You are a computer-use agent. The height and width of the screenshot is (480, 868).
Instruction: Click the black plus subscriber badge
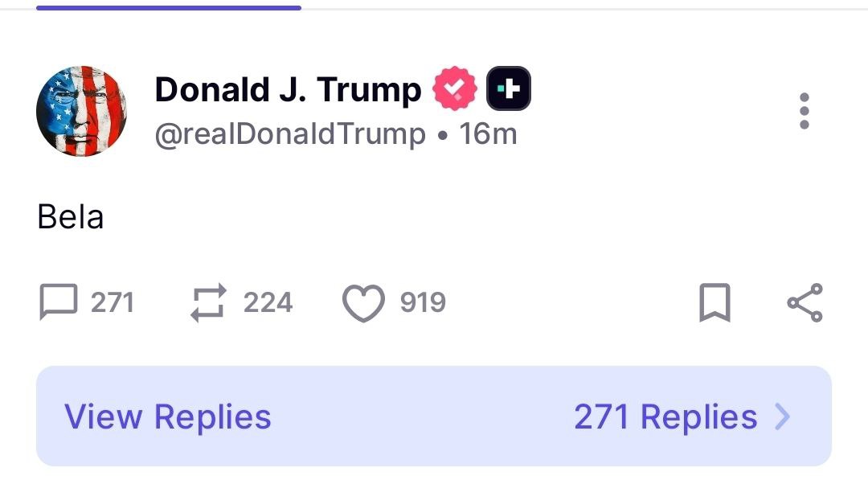coord(508,88)
